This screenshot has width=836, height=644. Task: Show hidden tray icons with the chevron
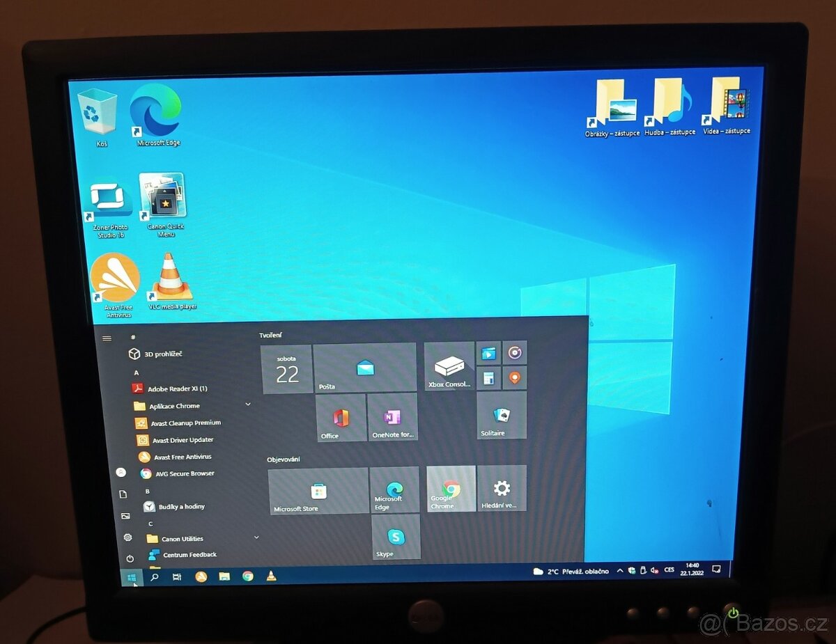(x=619, y=571)
